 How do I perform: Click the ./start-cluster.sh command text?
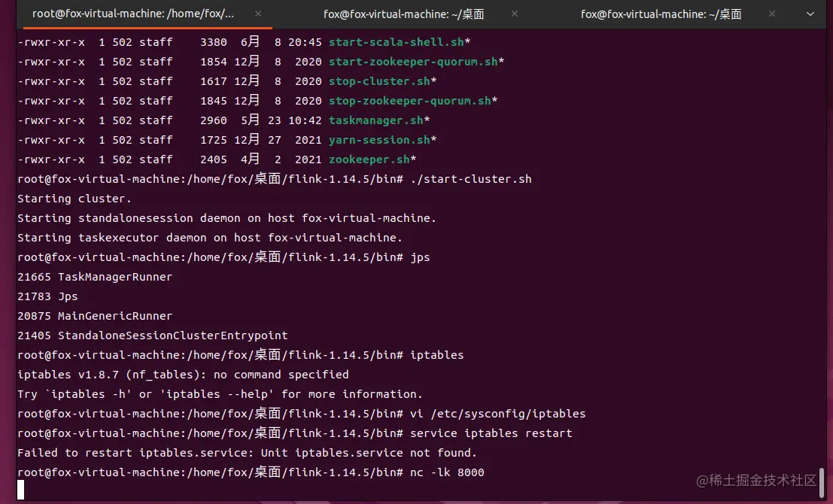(471, 179)
